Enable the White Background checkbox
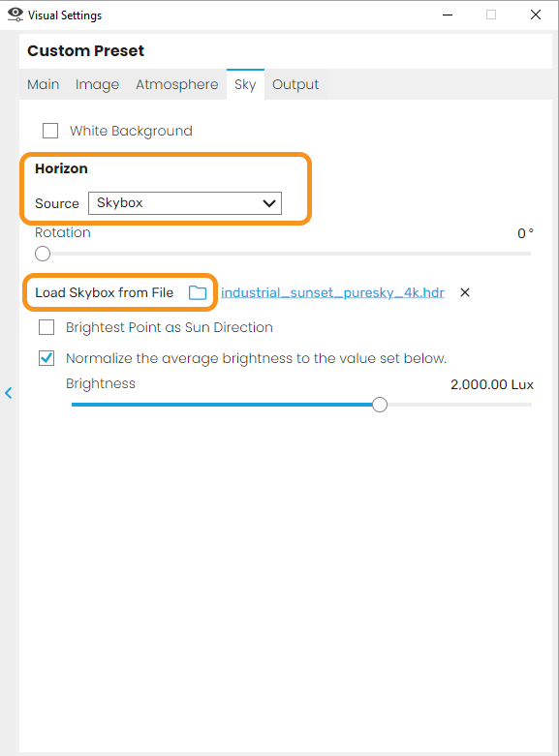This screenshot has width=559, height=756. [x=50, y=131]
